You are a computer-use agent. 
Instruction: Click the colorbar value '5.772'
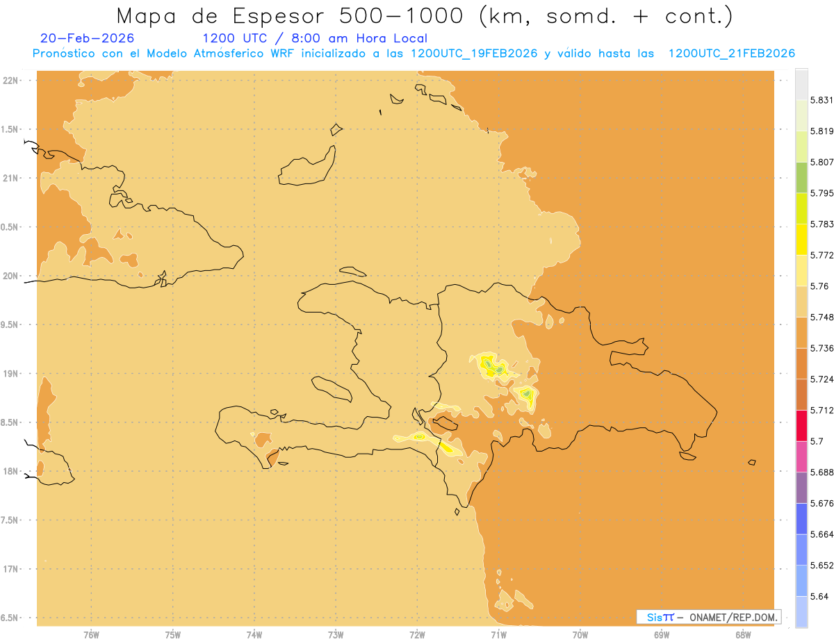[x=822, y=255]
